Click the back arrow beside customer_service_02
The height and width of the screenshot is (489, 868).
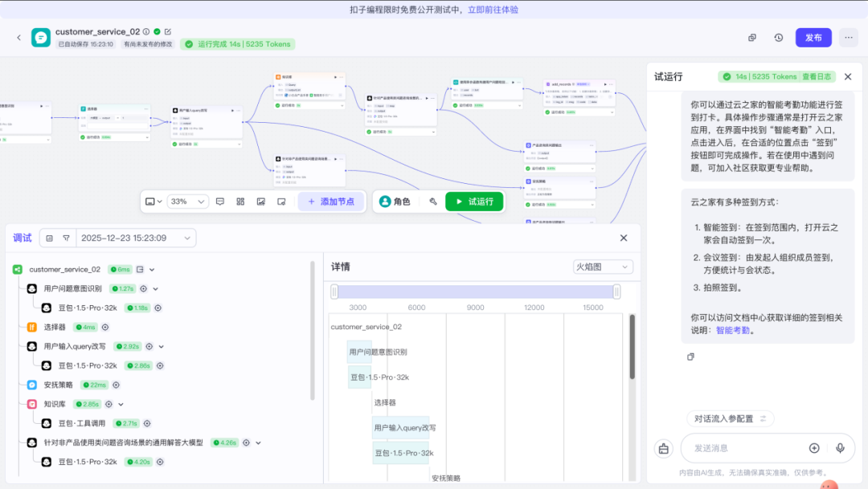click(19, 38)
